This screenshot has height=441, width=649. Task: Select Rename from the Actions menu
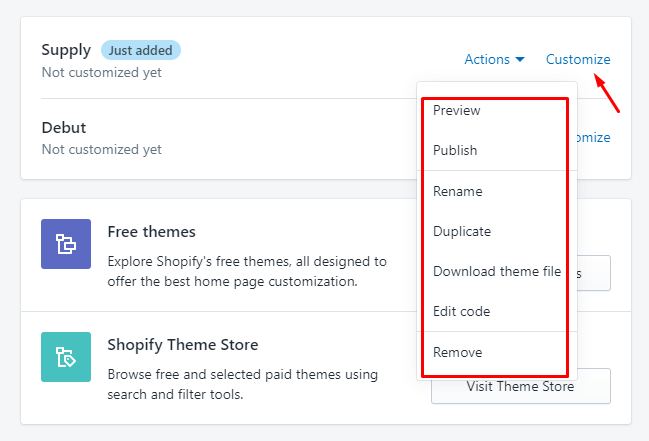458,191
